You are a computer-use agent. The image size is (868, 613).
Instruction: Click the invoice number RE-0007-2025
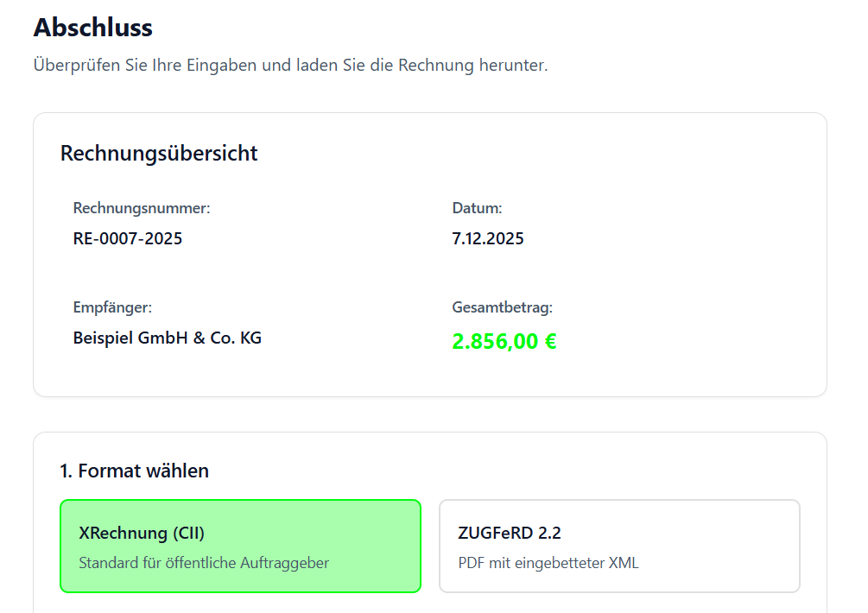(x=128, y=238)
